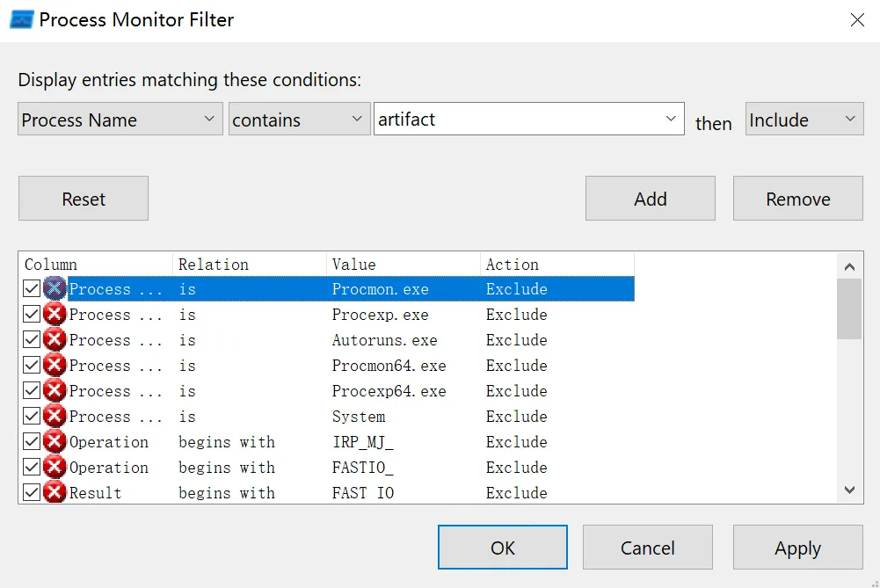Uncheck the IRP_MJ_ filter checkbox
The width and height of the screenshot is (880, 588).
[32, 441]
